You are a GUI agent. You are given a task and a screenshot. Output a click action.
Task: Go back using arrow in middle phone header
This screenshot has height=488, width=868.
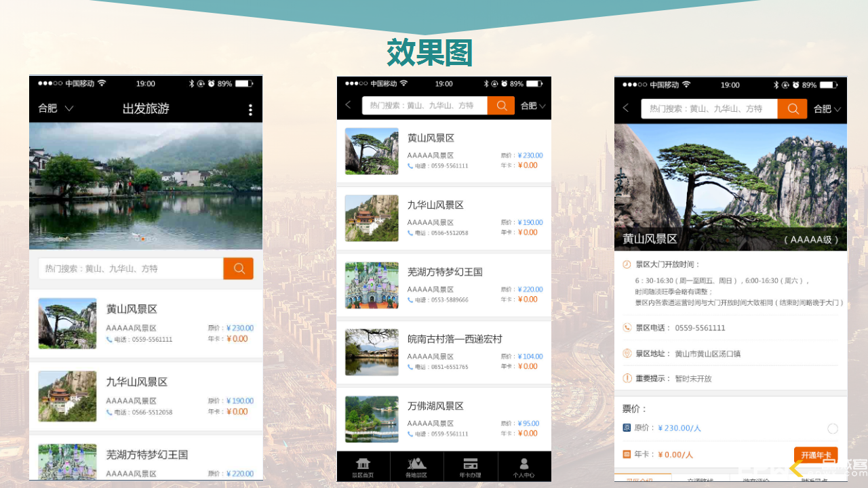(349, 105)
